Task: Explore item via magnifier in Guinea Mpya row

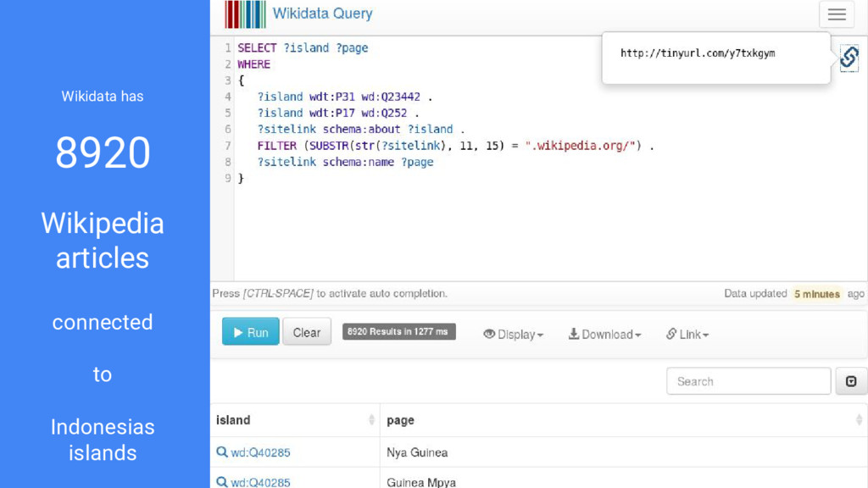Action: tap(222, 482)
